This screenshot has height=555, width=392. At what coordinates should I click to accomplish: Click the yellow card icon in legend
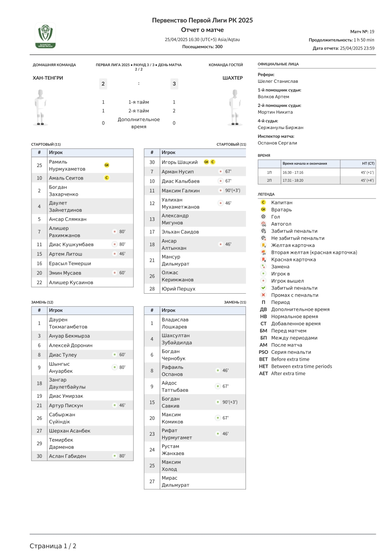(263, 245)
